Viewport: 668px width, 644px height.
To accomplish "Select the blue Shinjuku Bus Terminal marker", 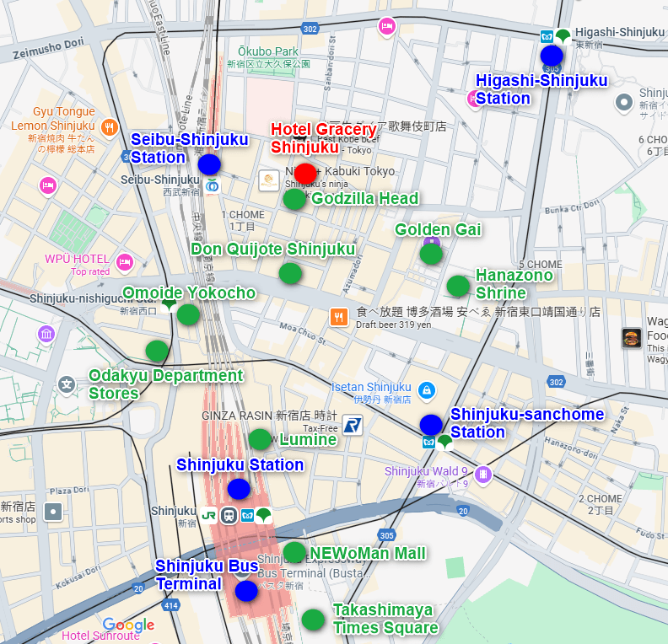I will click(246, 591).
